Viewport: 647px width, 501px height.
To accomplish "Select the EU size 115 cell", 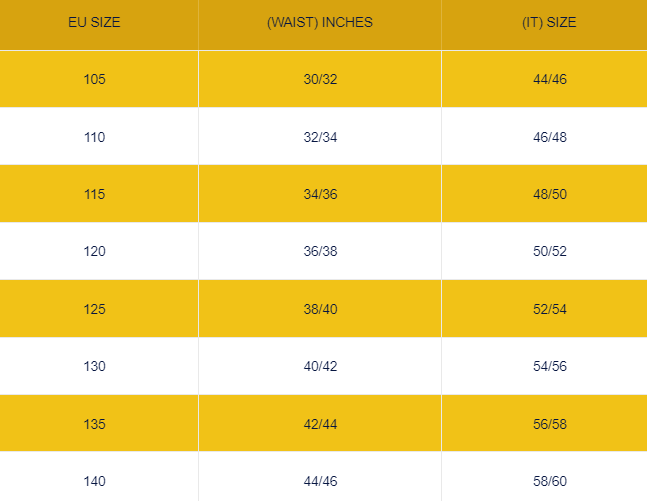I will [x=95, y=194].
